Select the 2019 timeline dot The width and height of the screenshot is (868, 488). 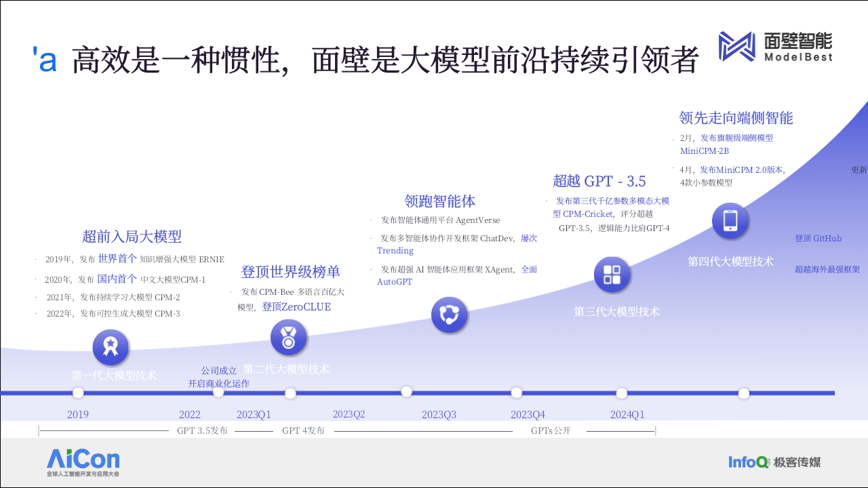[x=78, y=392]
